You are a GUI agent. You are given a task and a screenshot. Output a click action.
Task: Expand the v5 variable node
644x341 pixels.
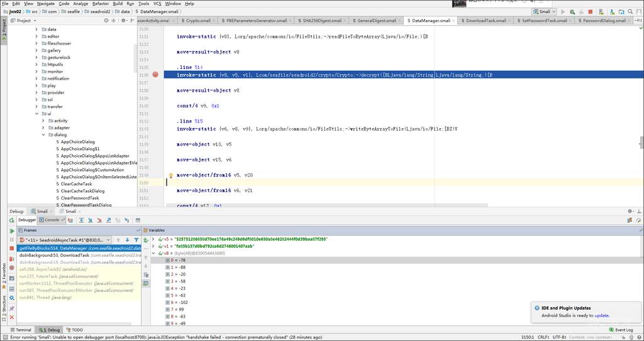click(x=153, y=239)
